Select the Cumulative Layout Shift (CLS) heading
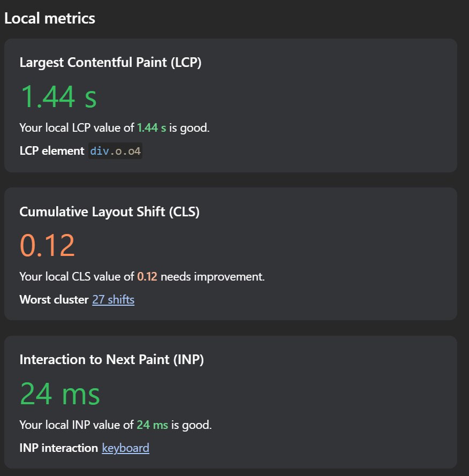Screen dimensions: 469x476 pyautogui.click(x=110, y=212)
